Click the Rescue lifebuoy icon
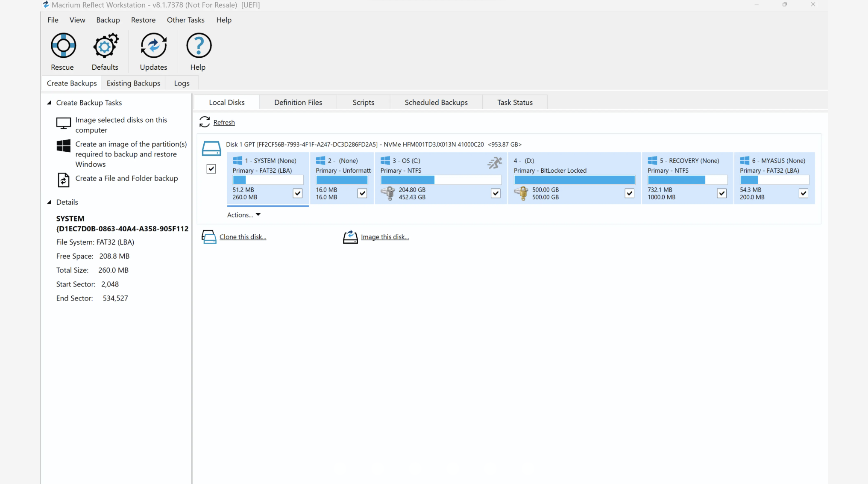Screen dimensions: 868x484 (x=63, y=45)
